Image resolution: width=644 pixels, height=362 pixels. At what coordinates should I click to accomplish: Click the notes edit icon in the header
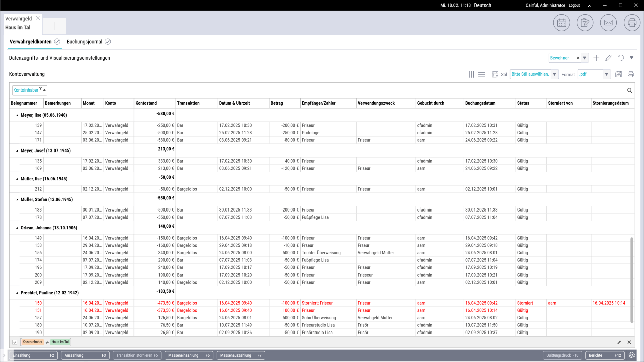point(585,23)
